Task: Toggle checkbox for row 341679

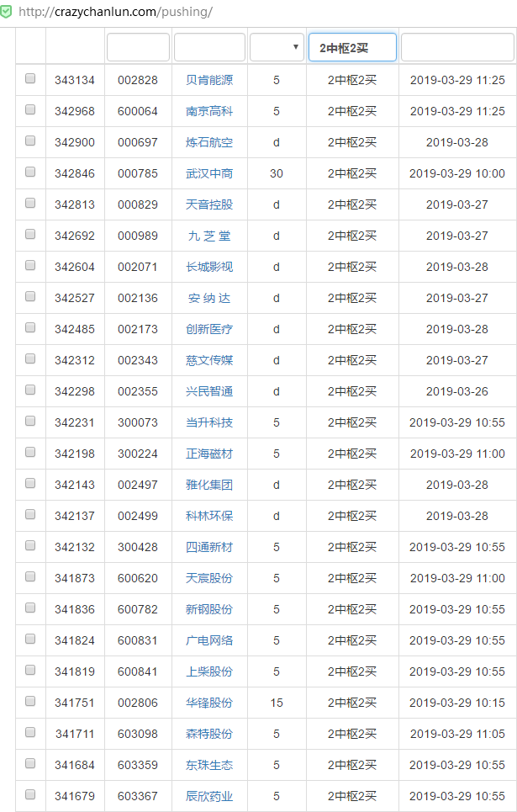Action: point(30,795)
